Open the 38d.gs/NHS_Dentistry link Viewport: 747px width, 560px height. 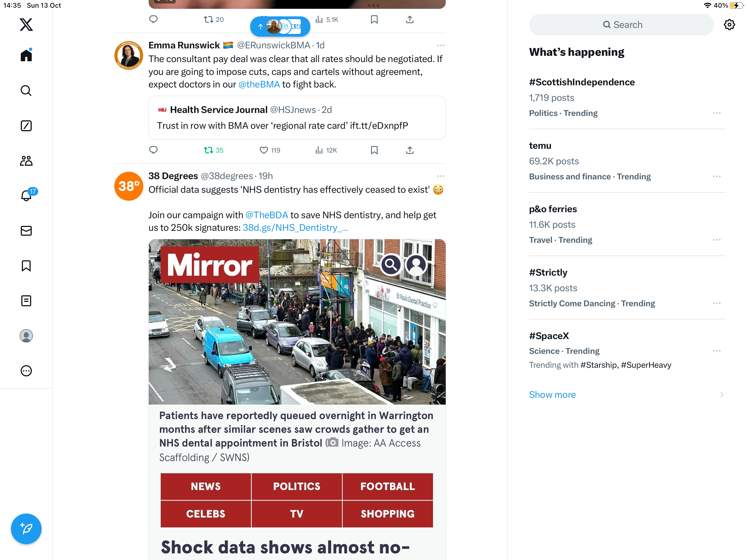pos(295,228)
